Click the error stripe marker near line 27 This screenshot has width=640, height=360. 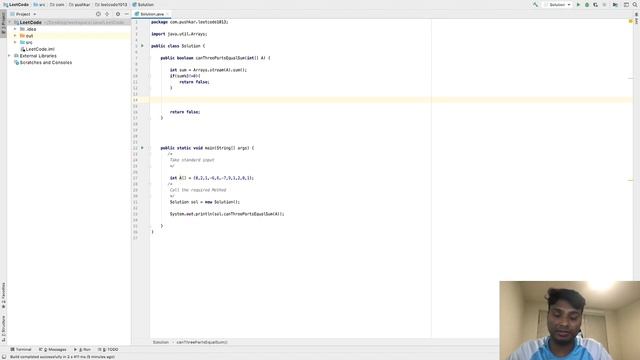pyautogui.click(x=631, y=180)
